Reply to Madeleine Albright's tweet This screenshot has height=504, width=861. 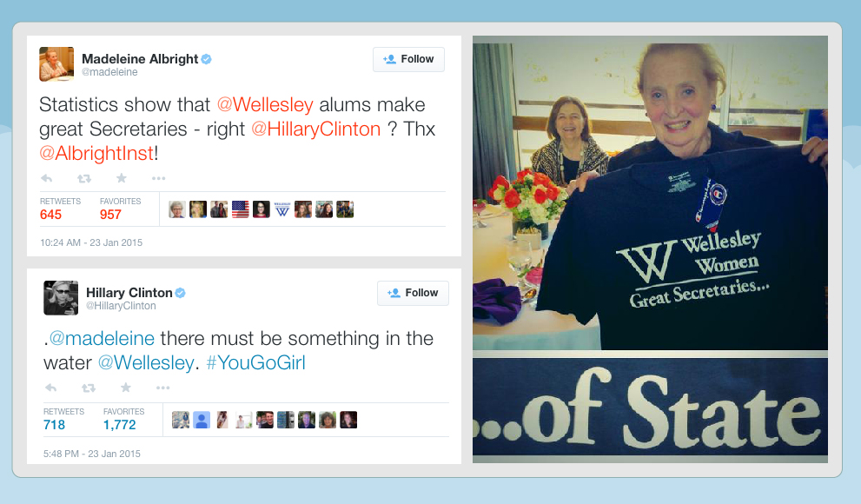(x=47, y=178)
